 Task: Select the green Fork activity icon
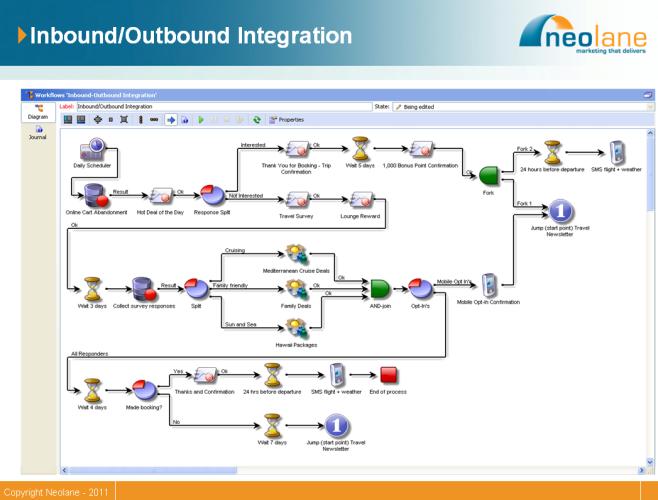coord(488,175)
